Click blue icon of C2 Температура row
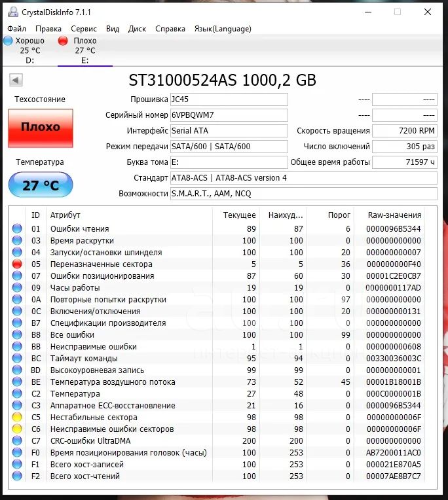The width and height of the screenshot is (448, 500). tap(17, 394)
